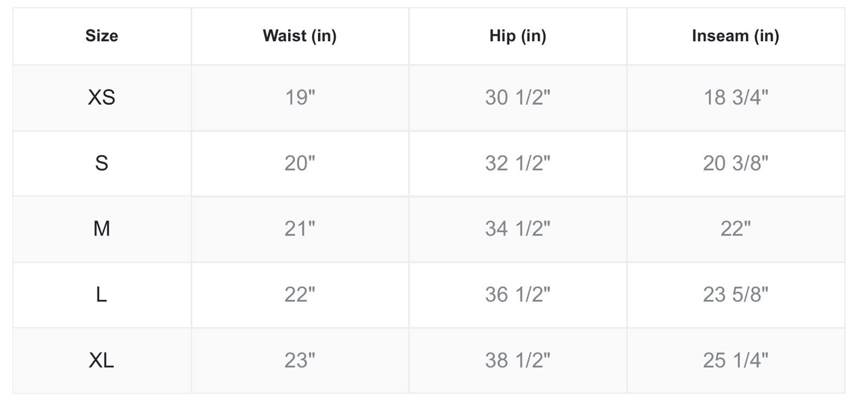Select the 38 1/2" hip value cell
This screenshot has height=400, width=868.
click(x=518, y=360)
